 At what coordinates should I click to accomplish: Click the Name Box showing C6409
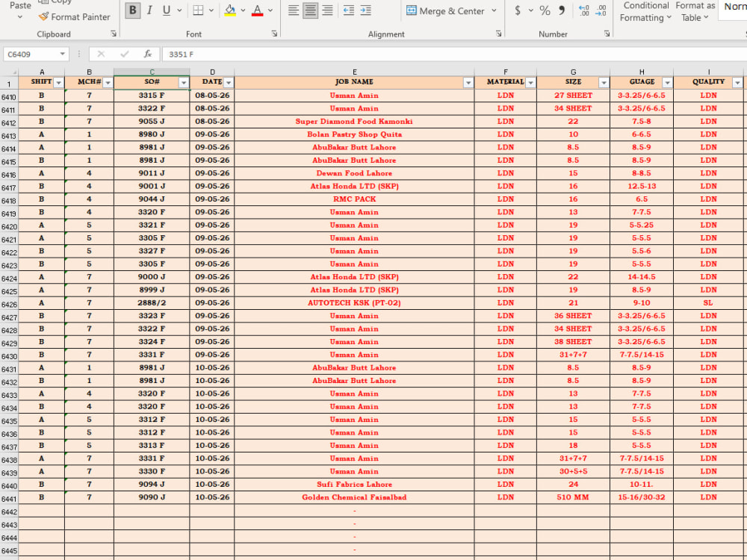coord(31,55)
